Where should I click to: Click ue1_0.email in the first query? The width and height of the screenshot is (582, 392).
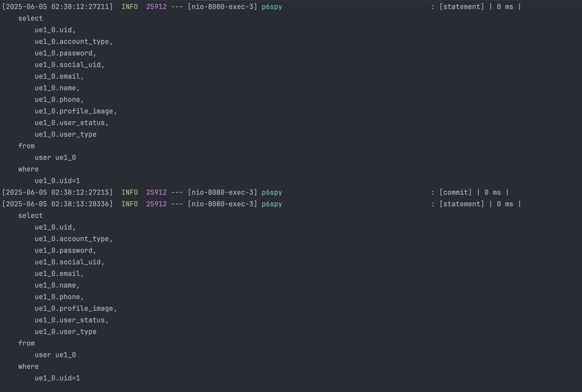point(59,77)
